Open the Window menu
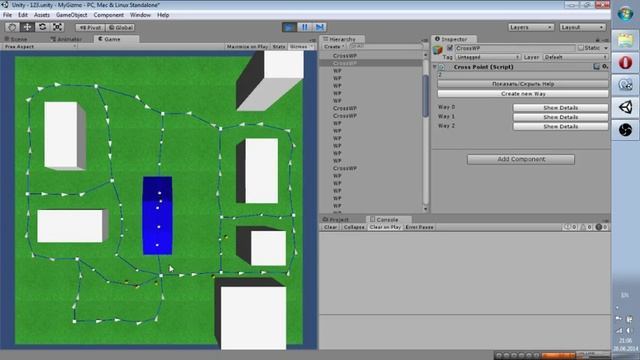This screenshot has width=640, height=360. [140, 15]
